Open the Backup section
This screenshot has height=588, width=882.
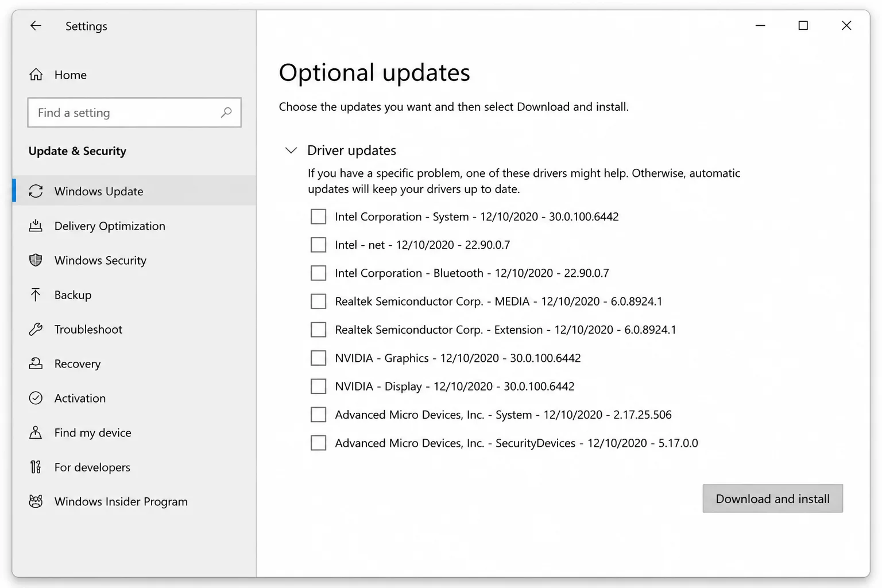tap(134, 295)
